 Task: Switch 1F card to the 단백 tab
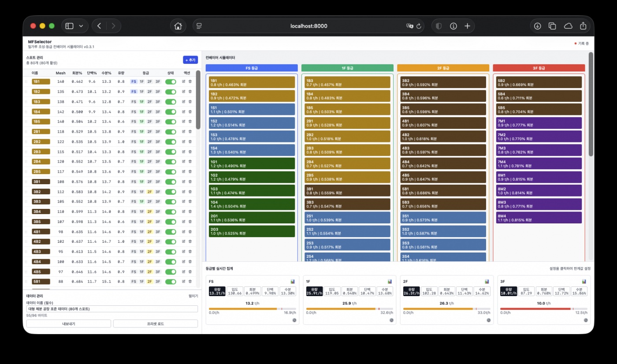[x=367, y=291]
